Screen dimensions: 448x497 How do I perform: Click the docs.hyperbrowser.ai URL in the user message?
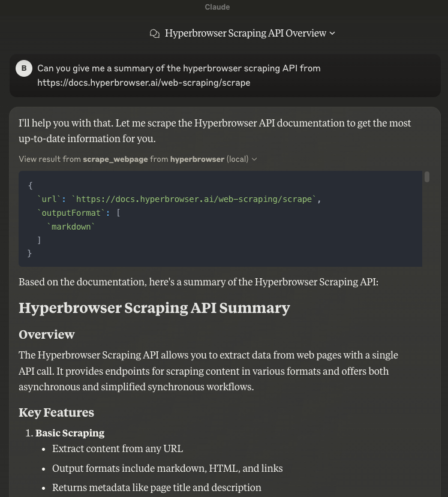coord(143,83)
